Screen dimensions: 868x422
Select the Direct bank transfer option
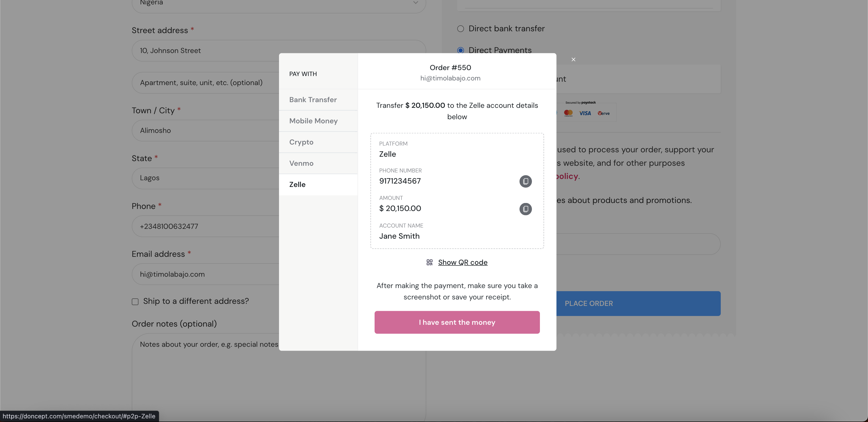[x=460, y=29]
